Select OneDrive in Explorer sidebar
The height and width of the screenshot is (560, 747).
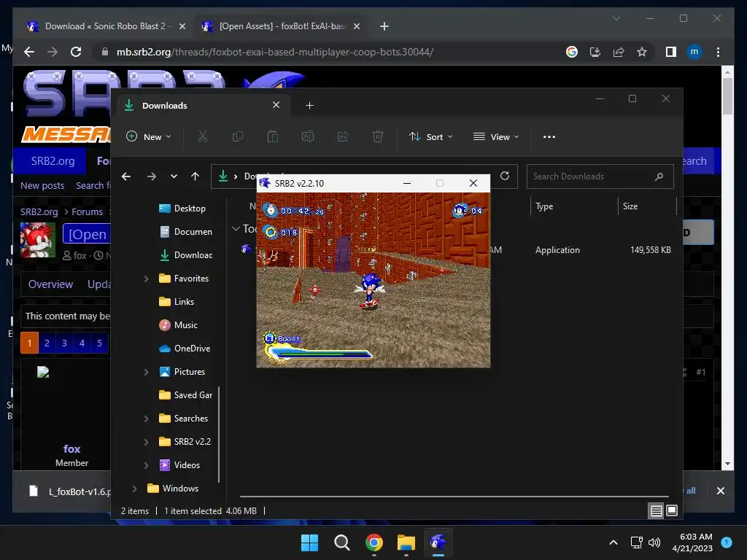pyautogui.click(x=185, y=349)
